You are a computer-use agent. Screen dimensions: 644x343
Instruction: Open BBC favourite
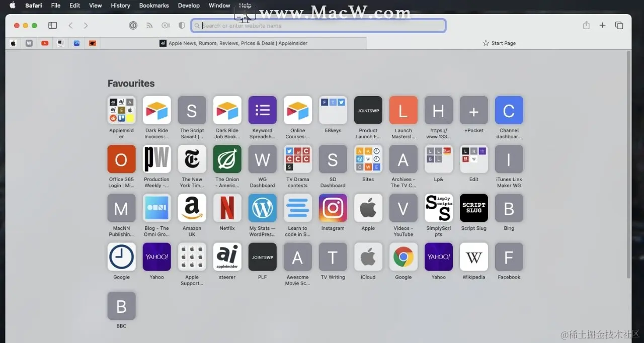pos(121,305)
